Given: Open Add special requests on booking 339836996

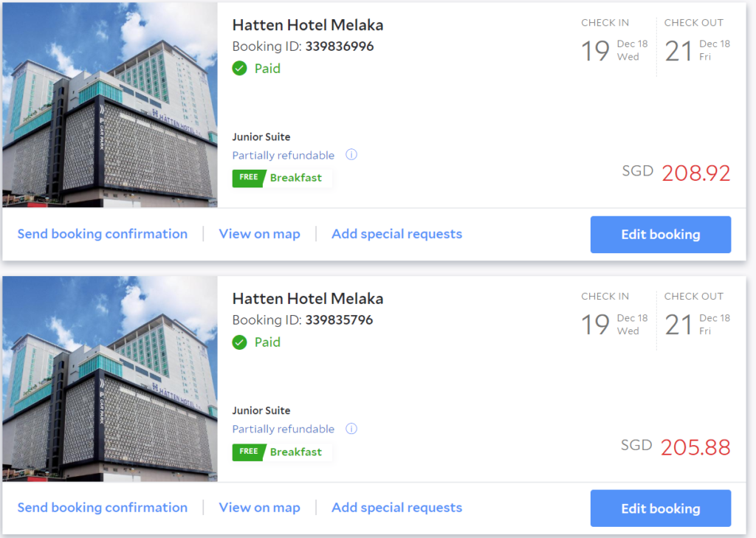Looking at the screenshot, I should pyautogui.click(x=396, y=233).
